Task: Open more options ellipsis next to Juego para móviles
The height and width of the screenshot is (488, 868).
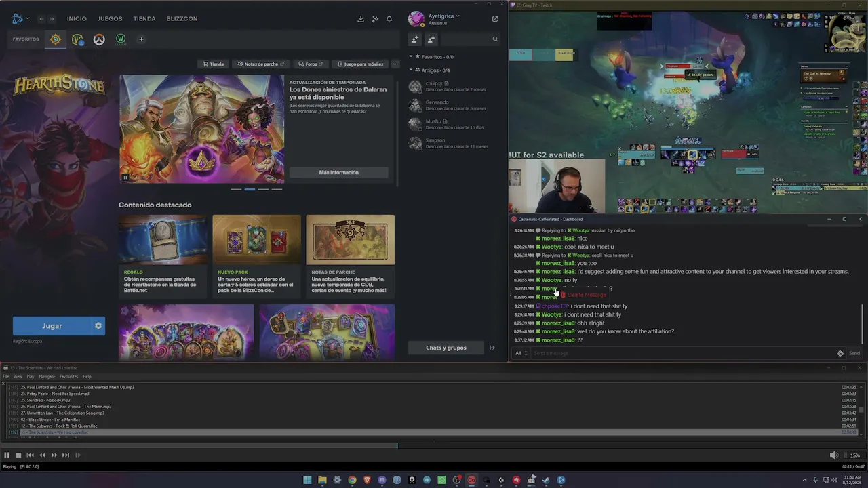Action: (x=395, y=64)
